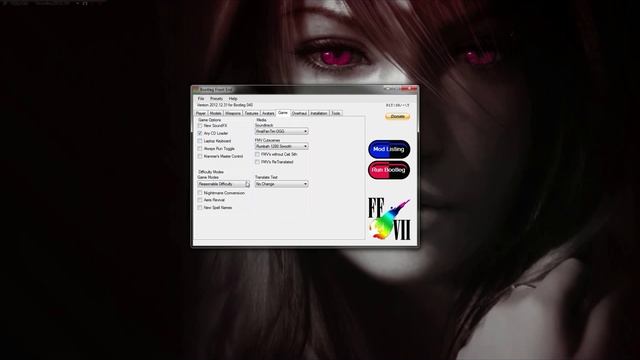This screenshot has width=640, height=360.
Task: Enable the New SoundFX checkbox
Action: point(200,126)
